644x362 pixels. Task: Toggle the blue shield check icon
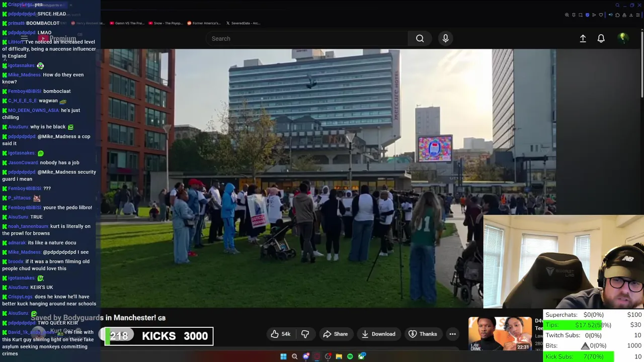587,15
